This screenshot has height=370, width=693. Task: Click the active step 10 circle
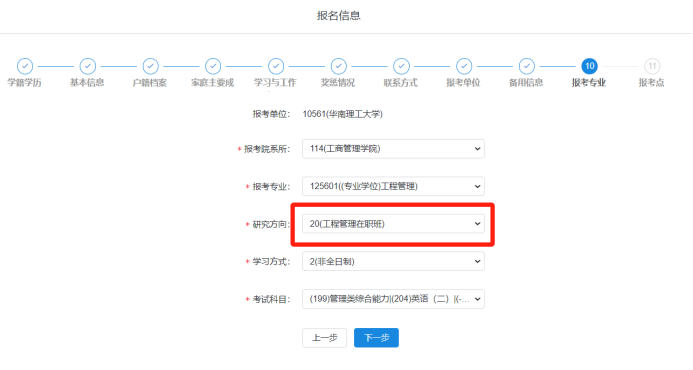tap(590, 66)
